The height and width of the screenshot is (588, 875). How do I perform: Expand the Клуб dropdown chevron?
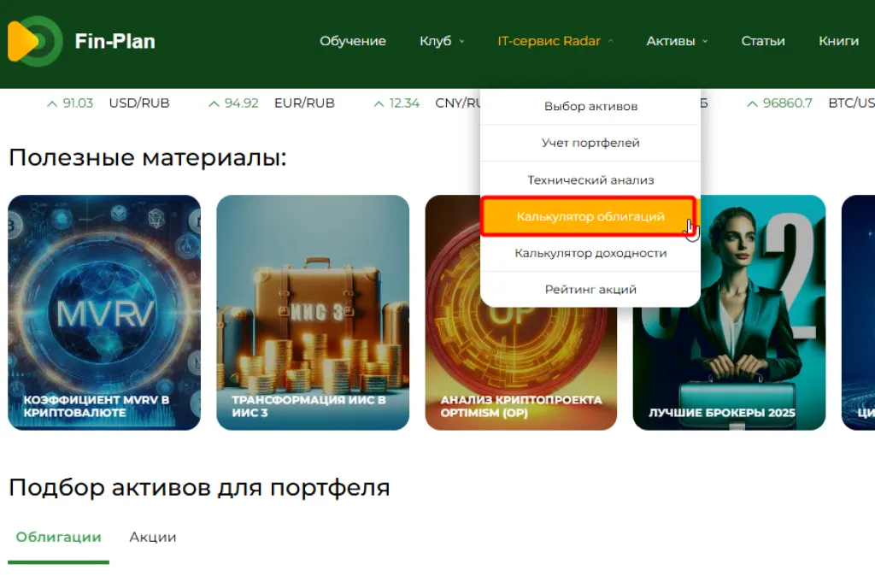pos(461,41)
